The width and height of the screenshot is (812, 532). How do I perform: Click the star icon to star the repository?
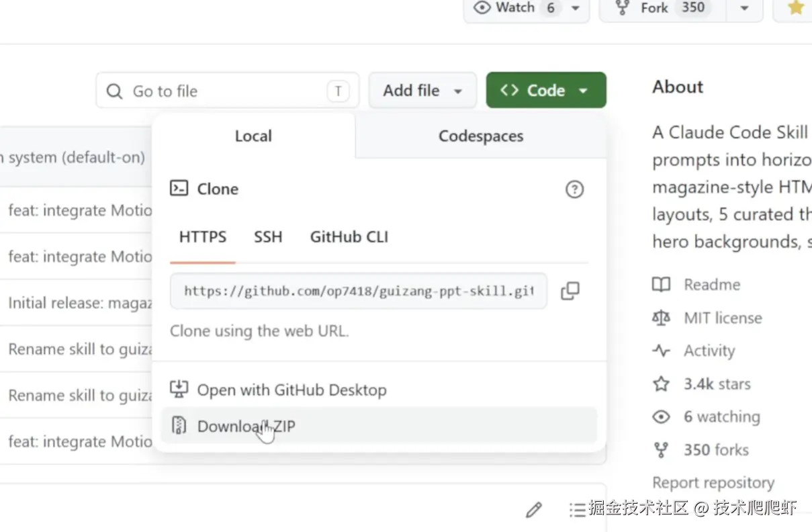pos(796,8)
